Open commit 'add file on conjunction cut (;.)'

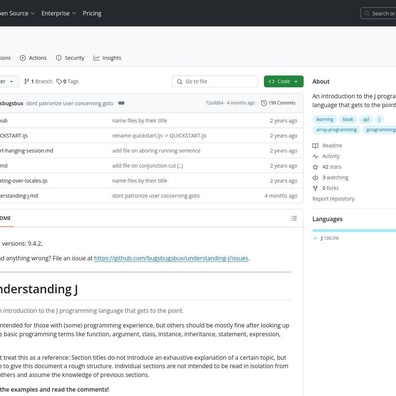pos(147,166)
